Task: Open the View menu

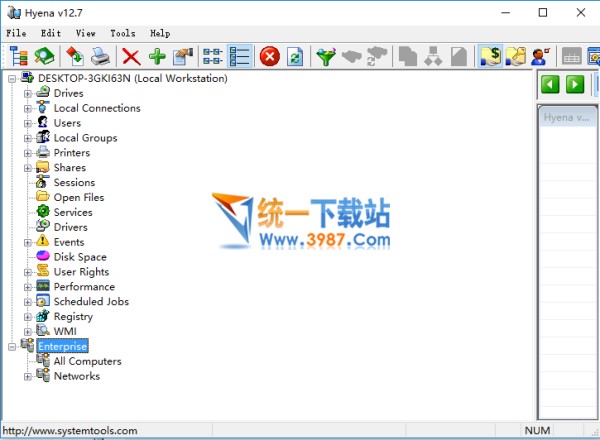Action: 85,33
